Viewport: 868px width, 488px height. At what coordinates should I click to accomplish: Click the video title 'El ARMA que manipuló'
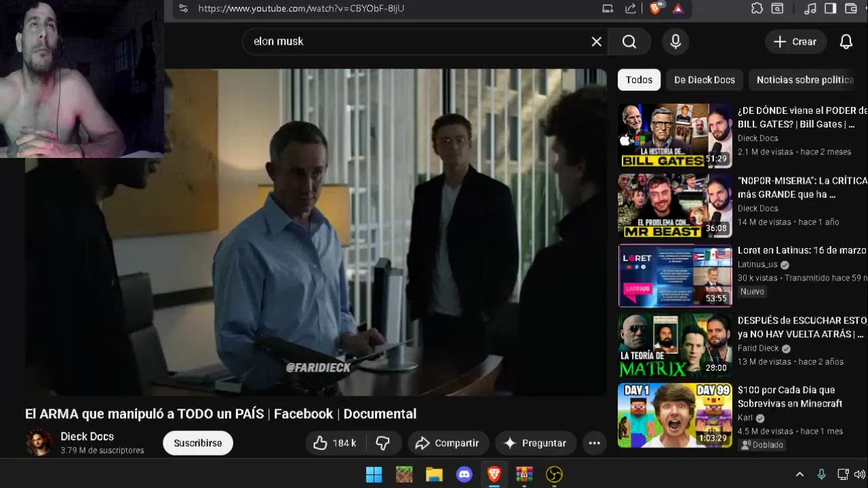click(x=220, y=413)
